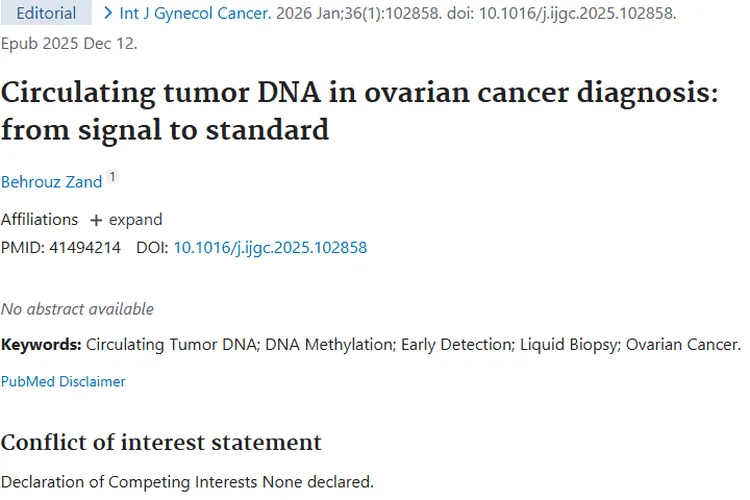Screen dimensions: 750x500
Task: Open the PubMed Disclaimer link
Action: click(63, 381)
